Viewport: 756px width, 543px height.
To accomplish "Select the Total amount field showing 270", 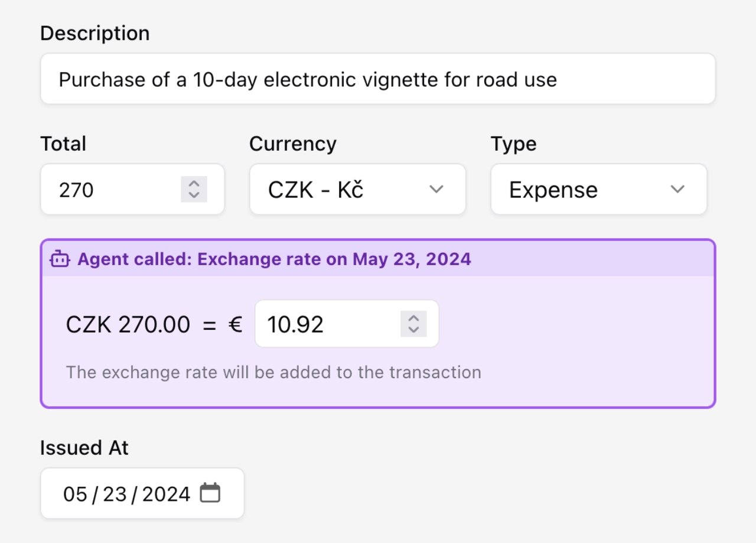I will [106, 189].
